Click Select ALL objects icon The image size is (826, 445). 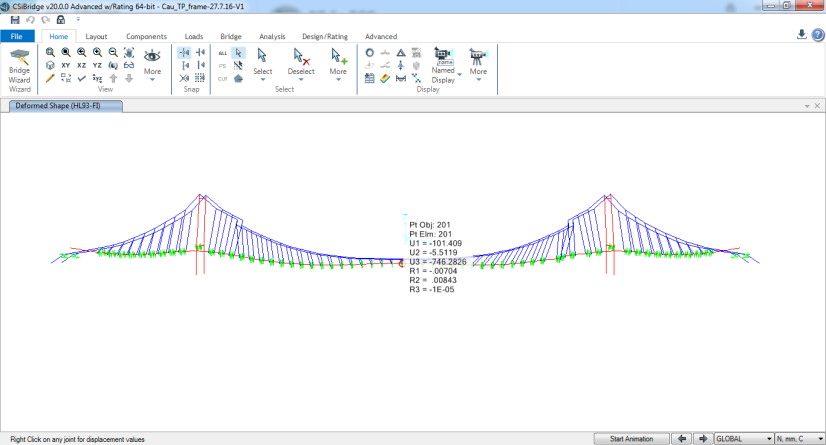click(x=223, y=53)
